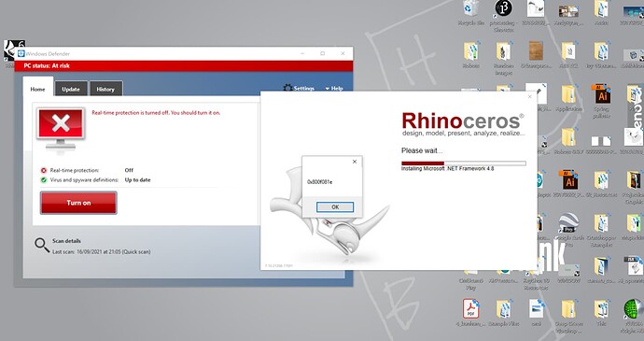
Task: Open the PDF file icon on desktop
Action: [x=470, y=308]
